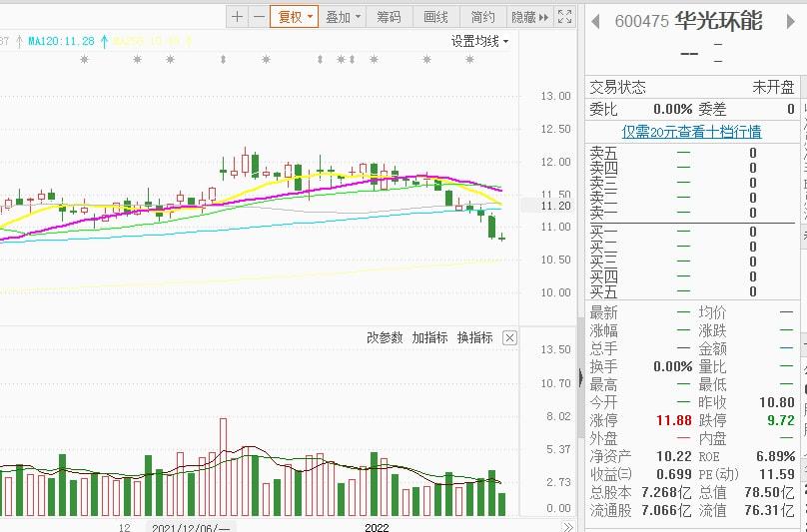Zoom in chart with plus button
This screenshot has height=532, width=807.
pyautogui.click(x=237, y=17)
